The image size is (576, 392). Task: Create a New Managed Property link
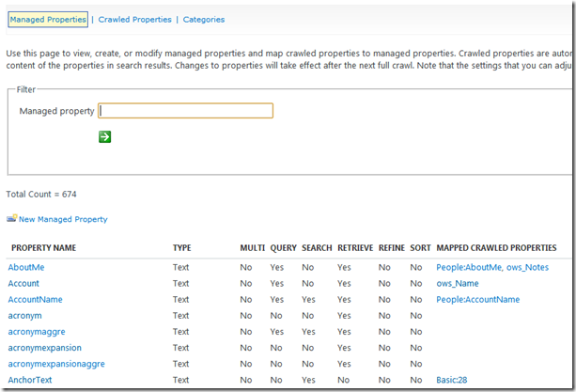[63, 219]
